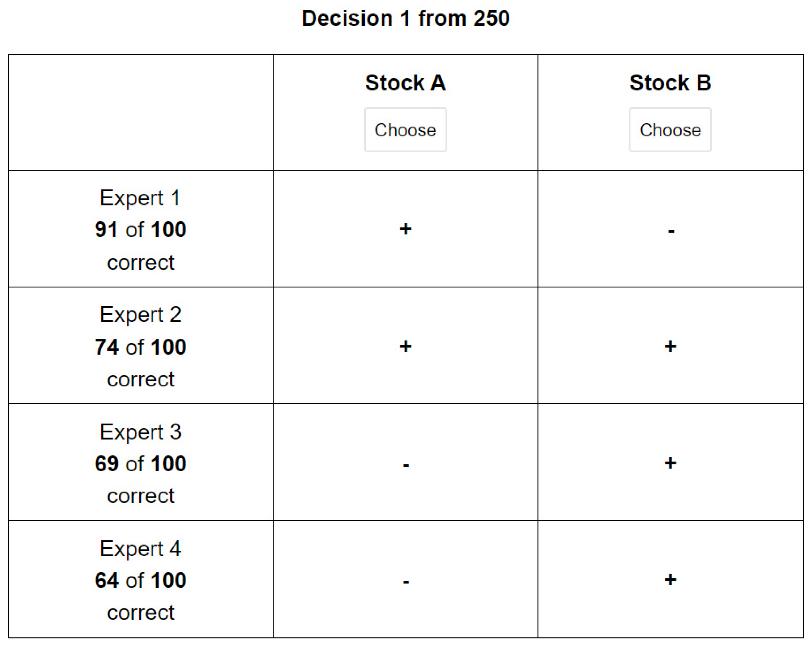
Task: Click Expert 1 plus sign for Stock A
Action: pyautogui.click(x=405, y=229)
